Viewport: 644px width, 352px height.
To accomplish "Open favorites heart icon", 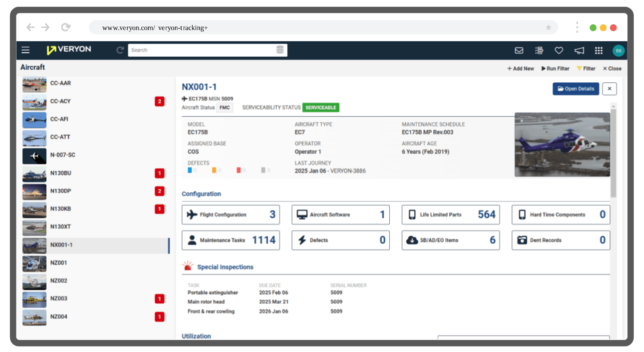I will [559, 51].
